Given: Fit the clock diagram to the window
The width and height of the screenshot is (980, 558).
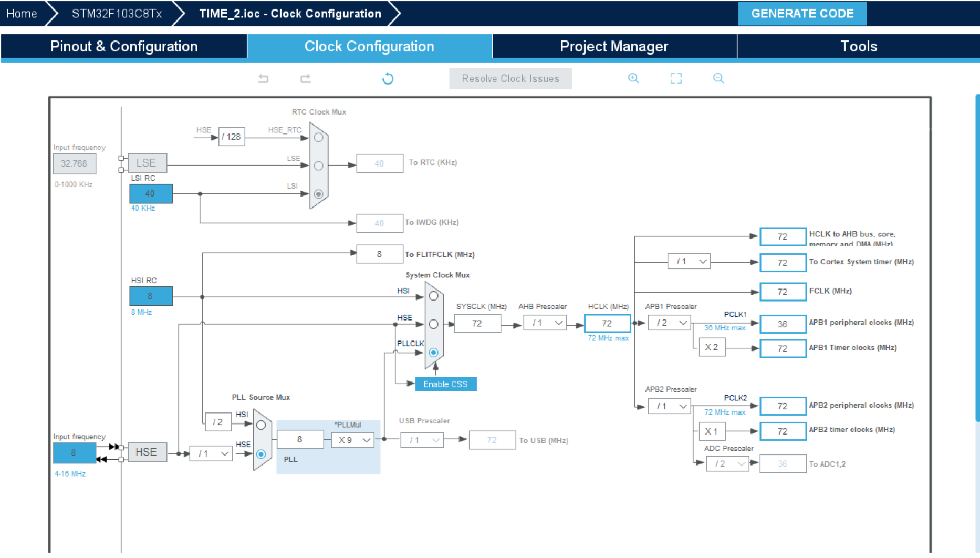Looking at the screenshot, I should coord(676,78).
